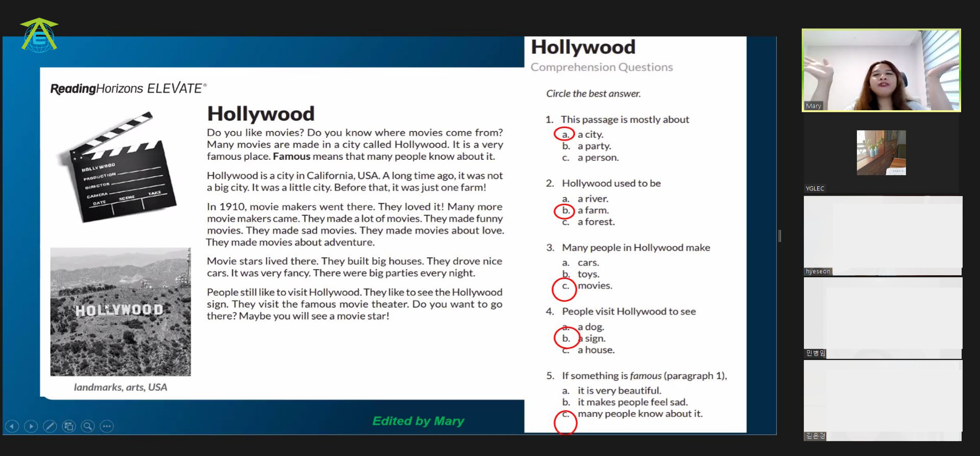Choose answer "it is very beautiful."
The width and height of the screenshot is (980, 456).
[x=620, y=391]
